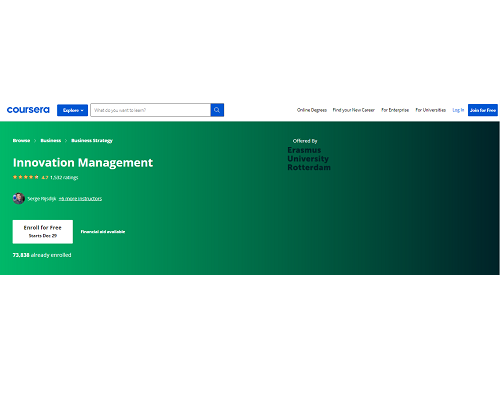Click the Coursera logo
Image resolution: width=500 pixels, height=400 pixels.
click(28, 110)
